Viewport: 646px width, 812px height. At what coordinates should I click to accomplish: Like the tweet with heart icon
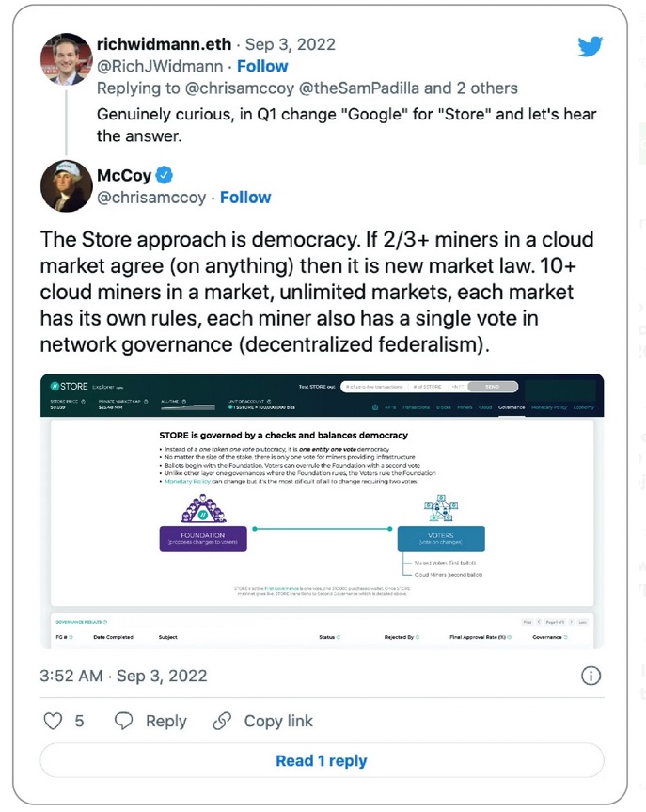pyautogui.click(x=53, y=721)
